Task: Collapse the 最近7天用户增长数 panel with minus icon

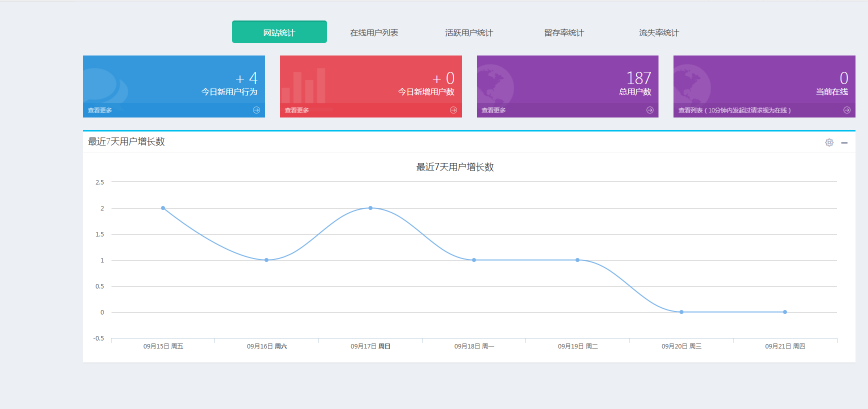Action: tap(844, 143)
